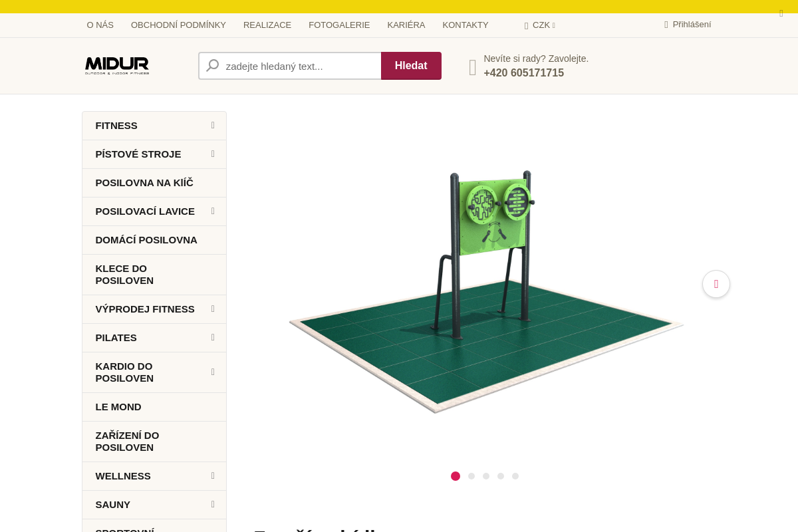Select the fifth carousel dot
Image resolution: width=798 pixels, height=532 pixels.
[x=515, y=476]
